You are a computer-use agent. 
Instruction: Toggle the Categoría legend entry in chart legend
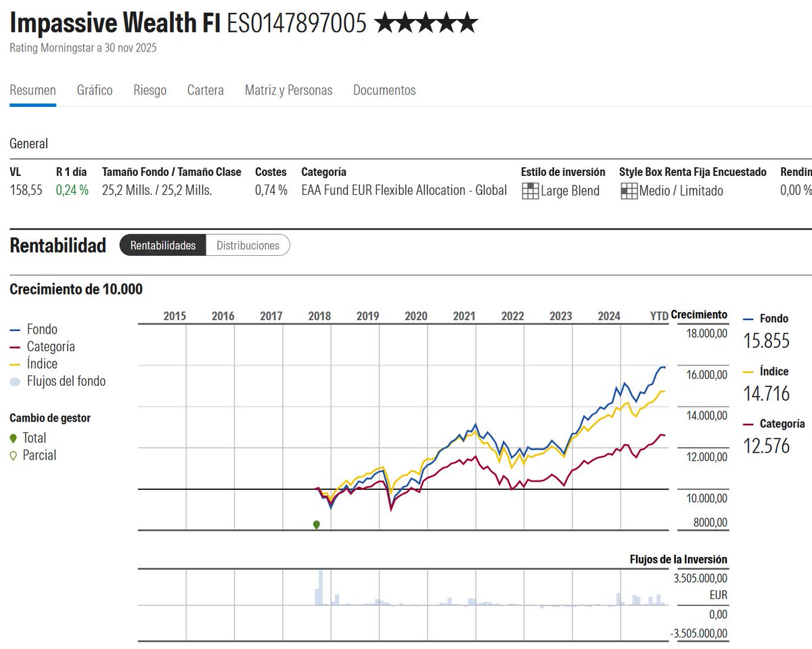[x=43, y=346]
